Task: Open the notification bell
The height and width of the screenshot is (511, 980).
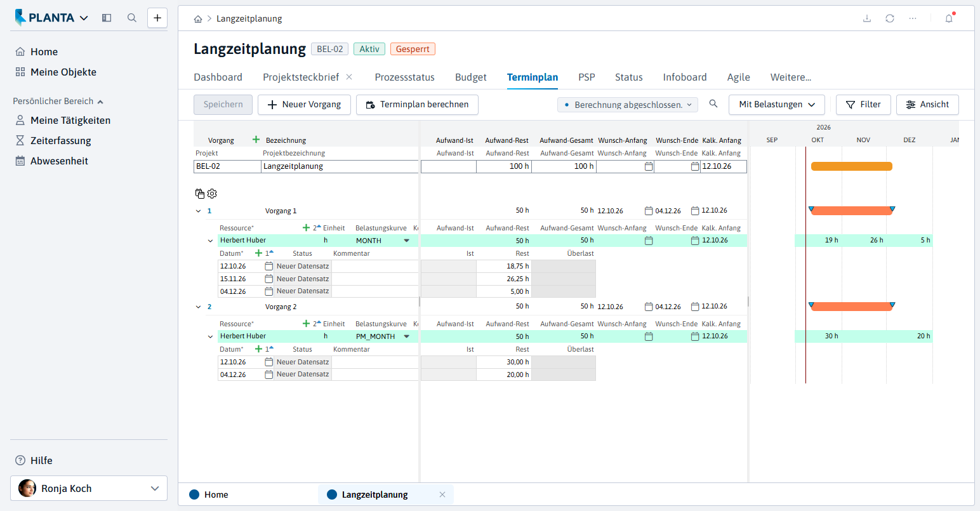Action: pyautogui.click(x=949, y=18)
